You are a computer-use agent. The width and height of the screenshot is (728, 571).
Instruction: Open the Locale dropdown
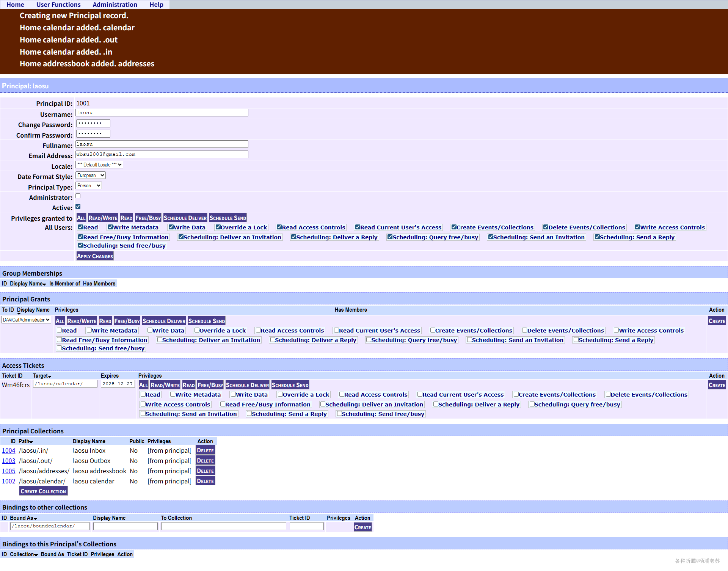click(99, 165)
